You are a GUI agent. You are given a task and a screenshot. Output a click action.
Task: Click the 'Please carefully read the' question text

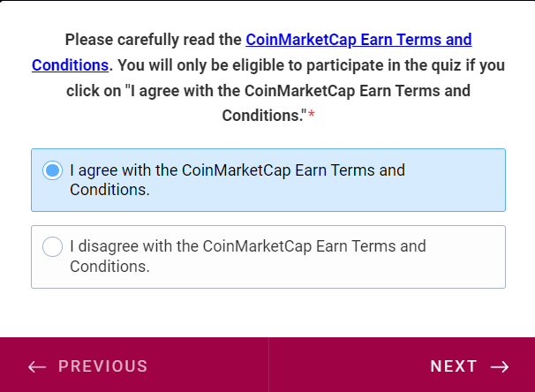[x=154, y=40]
